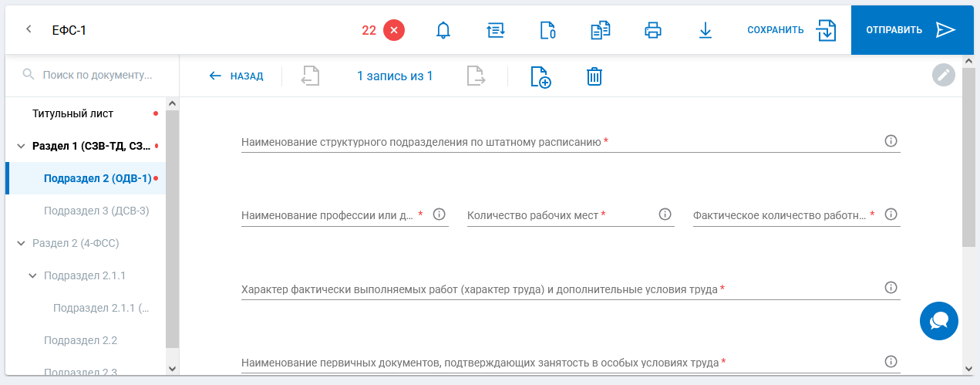Collapse the Раздел 2 (4-ФСС) section
The image size is (980, 385).
tap(20, 243)
